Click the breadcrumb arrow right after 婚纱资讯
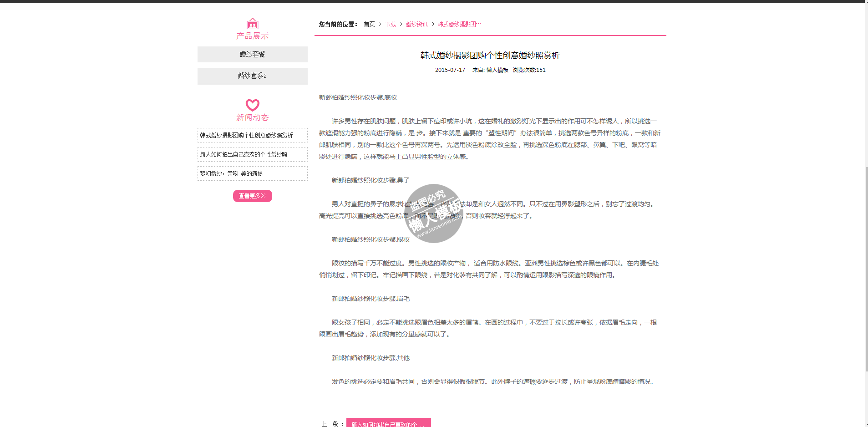868x427 pixels. coord(433,24)
